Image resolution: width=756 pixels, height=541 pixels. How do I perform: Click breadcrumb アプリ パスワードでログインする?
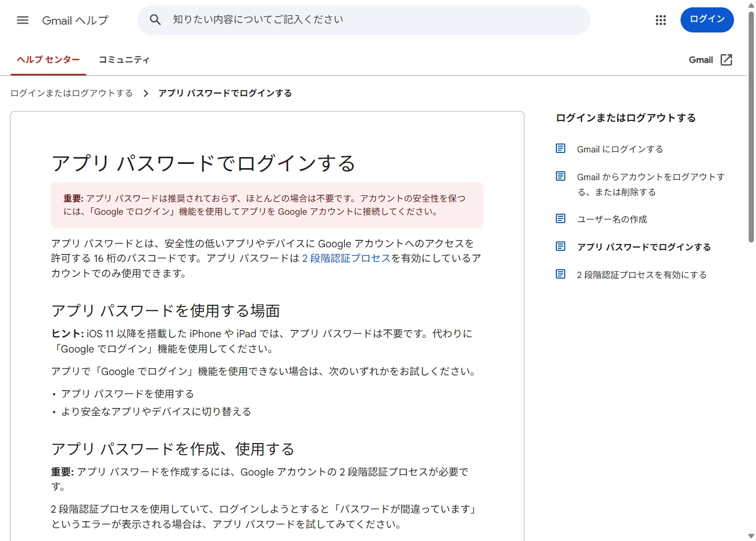[225, 93]
